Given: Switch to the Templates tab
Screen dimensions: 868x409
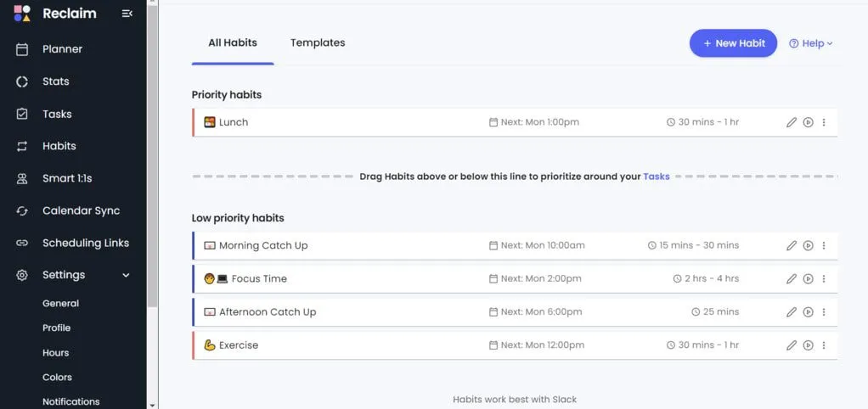Looking at the screenshot, I should point(318,42).
